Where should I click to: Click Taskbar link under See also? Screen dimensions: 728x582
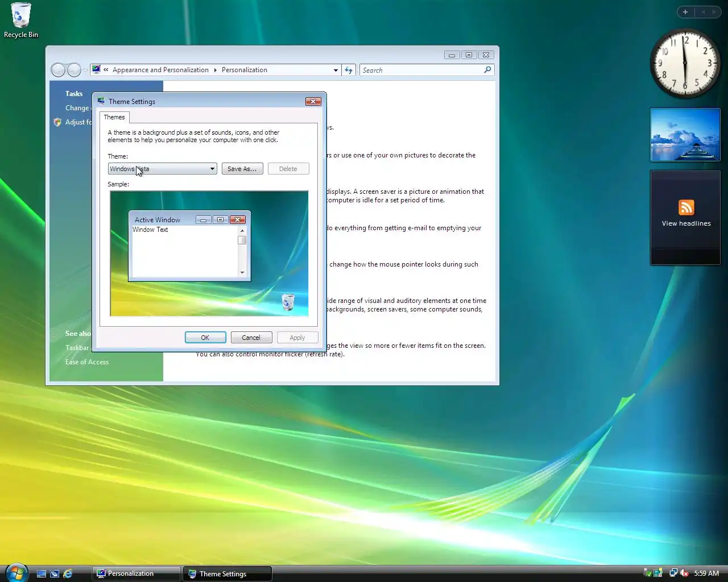coord(78,348)
